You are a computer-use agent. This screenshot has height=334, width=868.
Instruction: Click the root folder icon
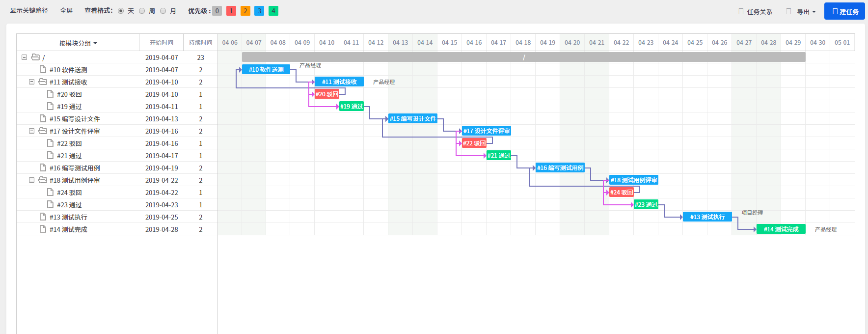[35, 57]
